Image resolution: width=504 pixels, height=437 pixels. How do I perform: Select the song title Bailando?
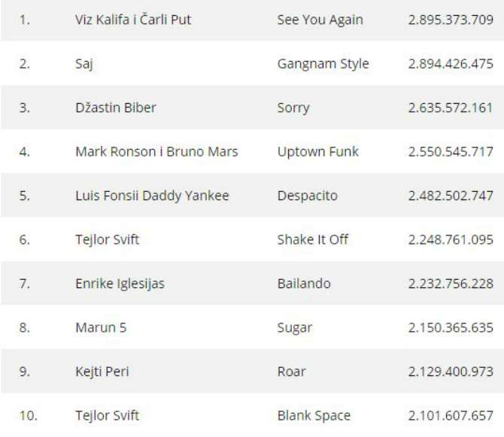coord(304,284)
